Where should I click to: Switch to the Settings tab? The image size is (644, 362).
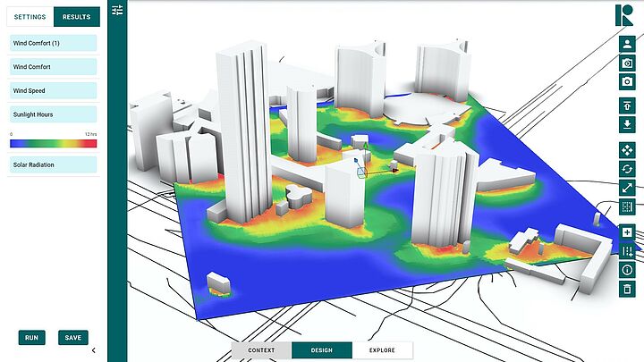(30, 17)
